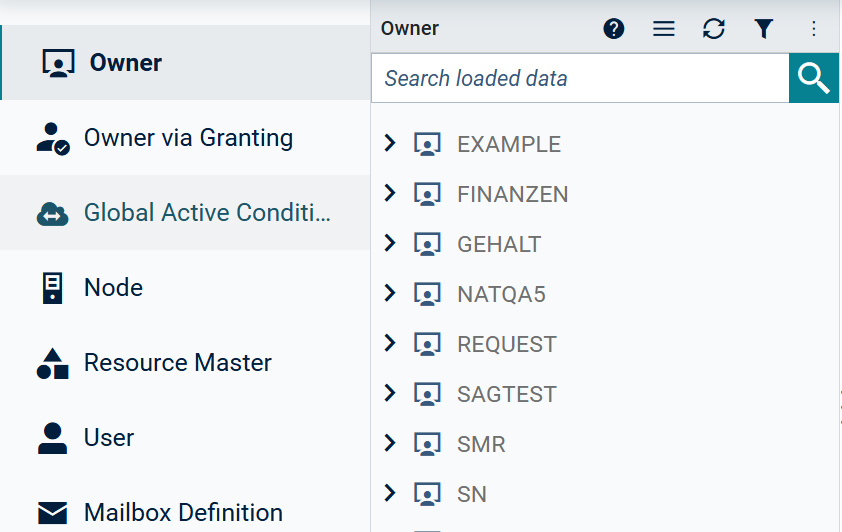This screenshot has width=842, height=532.
Task: Expand the SN tree node
Action: [390, 492]
